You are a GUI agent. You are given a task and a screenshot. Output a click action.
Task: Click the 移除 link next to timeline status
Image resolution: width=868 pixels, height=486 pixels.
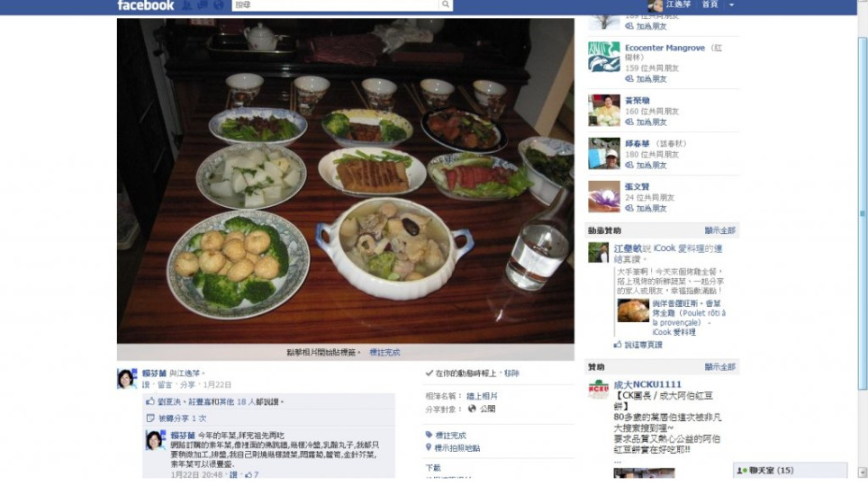[511, 373]
